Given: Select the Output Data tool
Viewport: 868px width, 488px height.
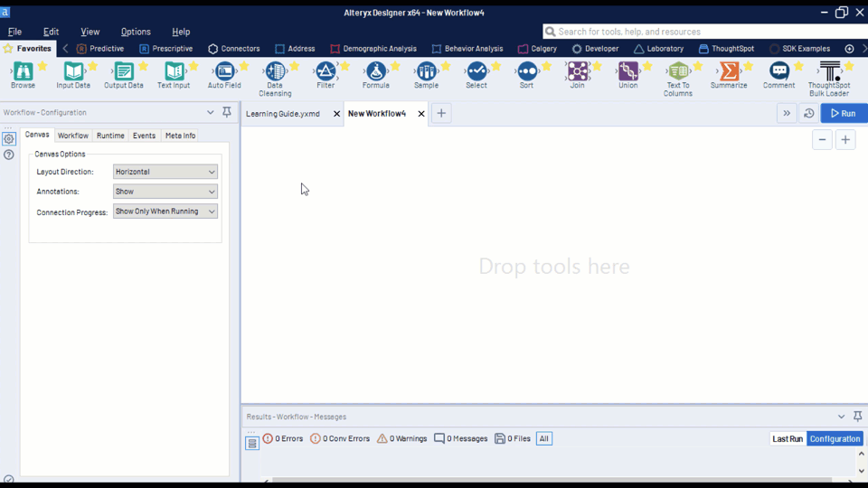Looking at the screenshot, I should (124, 71).
